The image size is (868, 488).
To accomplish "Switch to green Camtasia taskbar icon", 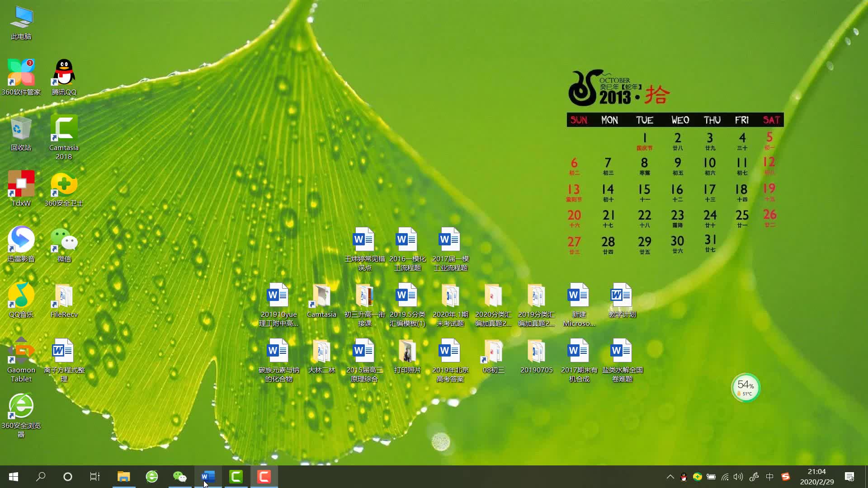I will pos(236,477).
